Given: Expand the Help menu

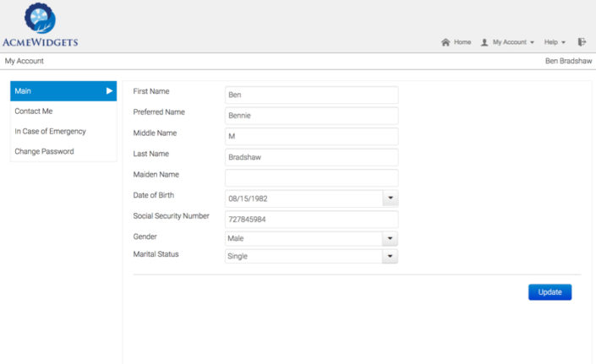Looking at the screenshot, I should click(555, 42).
